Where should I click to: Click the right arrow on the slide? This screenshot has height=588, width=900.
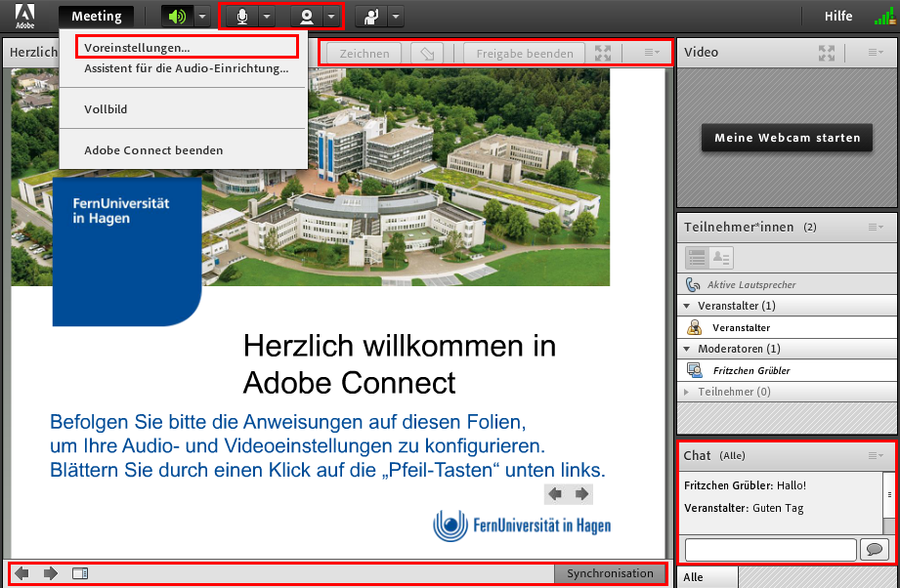pyautogui.click(x=581, y=494)
